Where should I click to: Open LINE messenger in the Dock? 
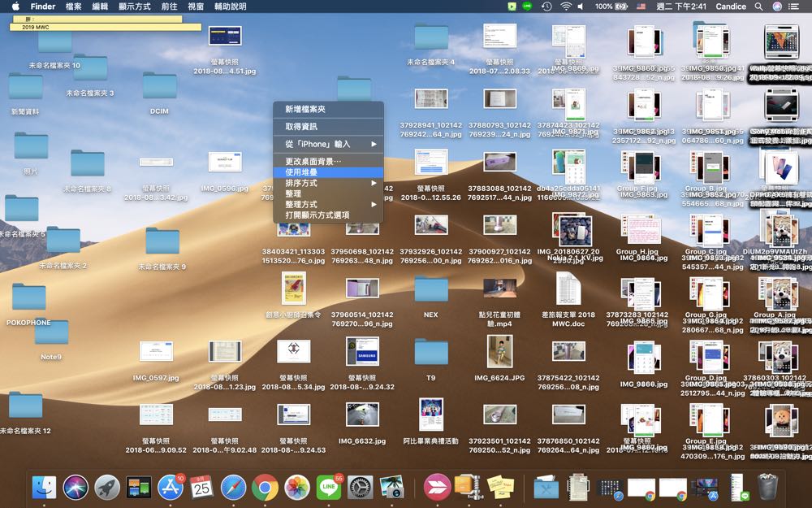(x=329, y=487)
